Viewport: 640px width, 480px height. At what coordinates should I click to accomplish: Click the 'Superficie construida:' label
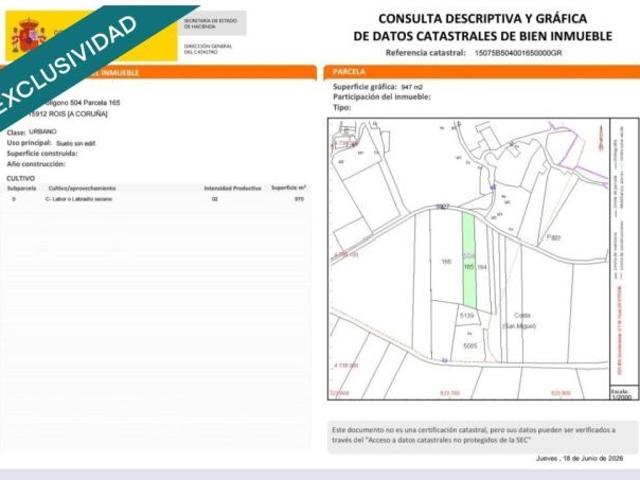[x=42, y=153]
